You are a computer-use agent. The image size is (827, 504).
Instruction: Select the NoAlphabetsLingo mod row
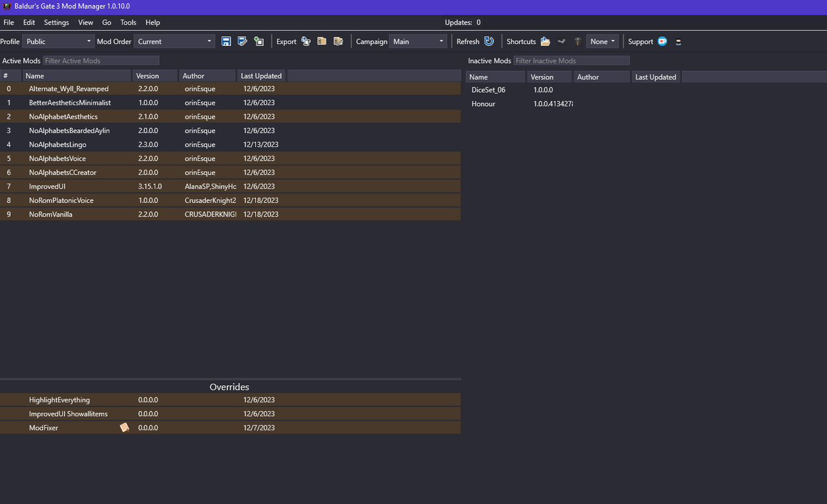(x=230, y=145)
